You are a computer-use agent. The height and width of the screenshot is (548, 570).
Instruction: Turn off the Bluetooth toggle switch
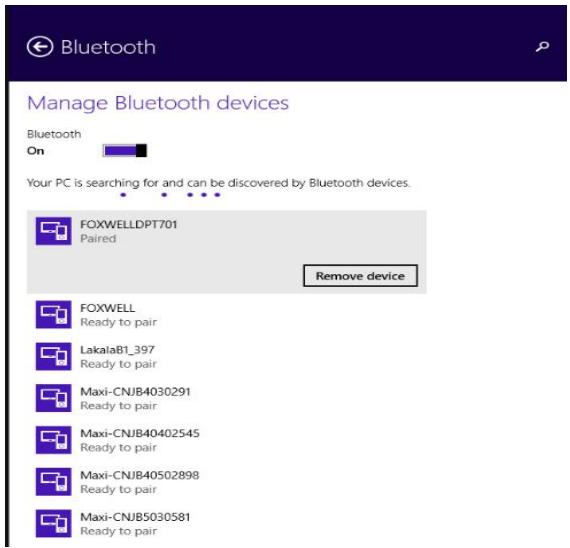(125, 151)
